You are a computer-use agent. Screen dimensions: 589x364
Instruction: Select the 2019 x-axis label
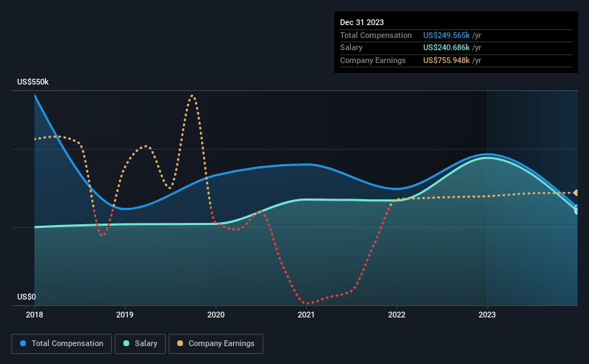(x=125, y=315)
